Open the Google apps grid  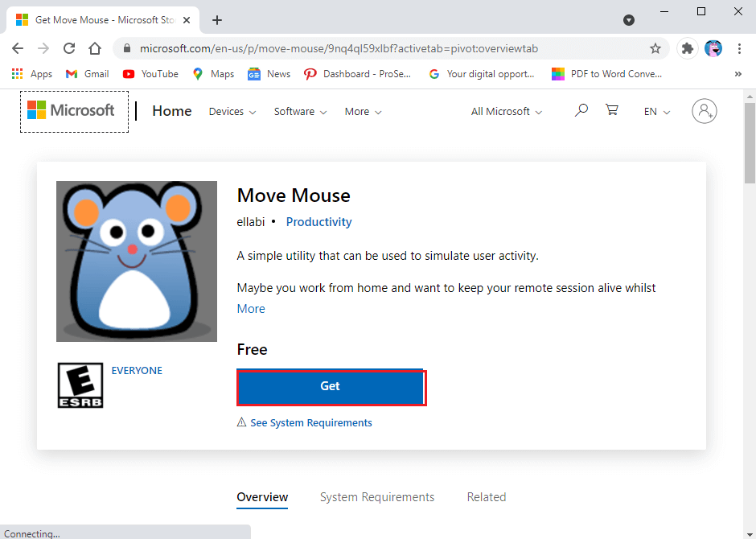pos(17,73)
